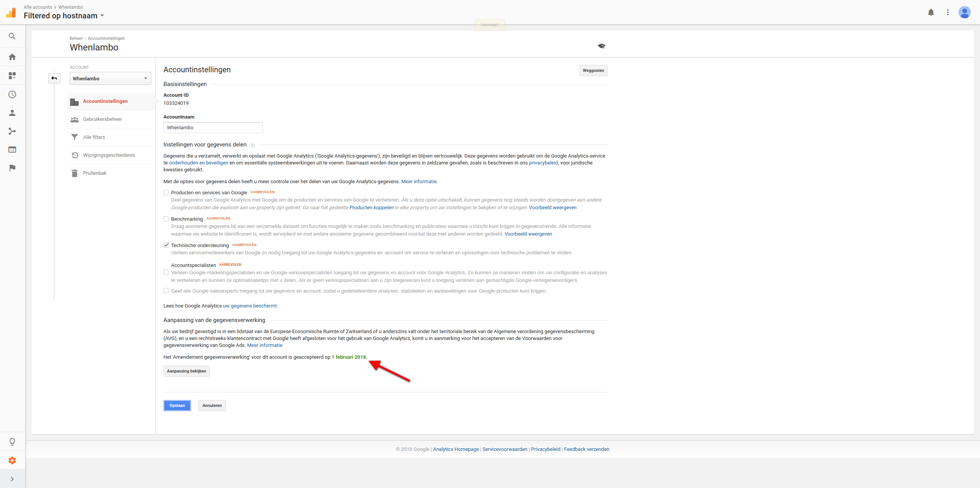Viewport: 980px width, 488px height.
Task: Open the Producten koppelen link
Action: click(371, 208)
